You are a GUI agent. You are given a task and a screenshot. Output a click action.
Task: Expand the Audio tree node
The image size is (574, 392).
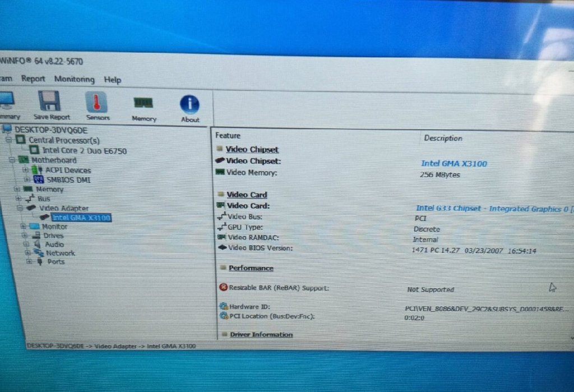coord(26,244)
